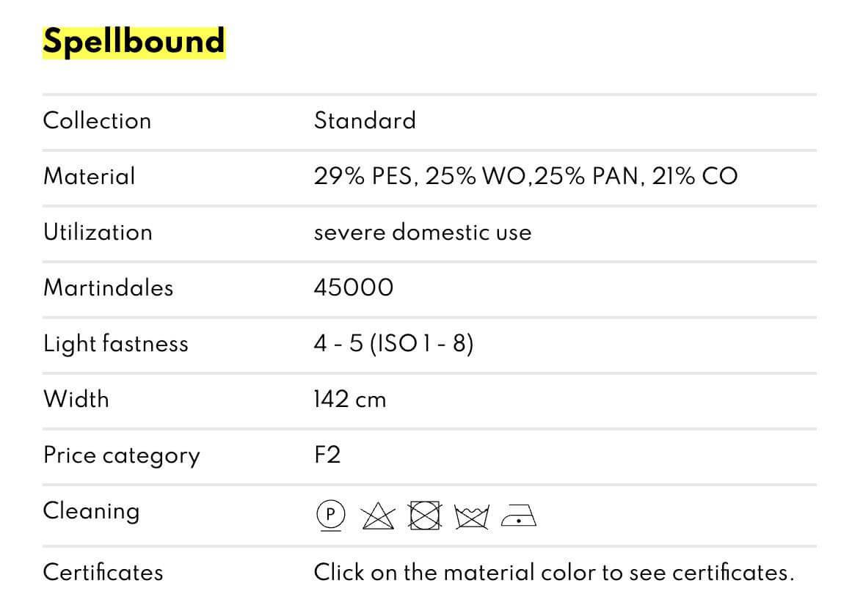Click the dry clean (P) symbol
Viewport: 841px width, 616px height.
pos(330,516)
